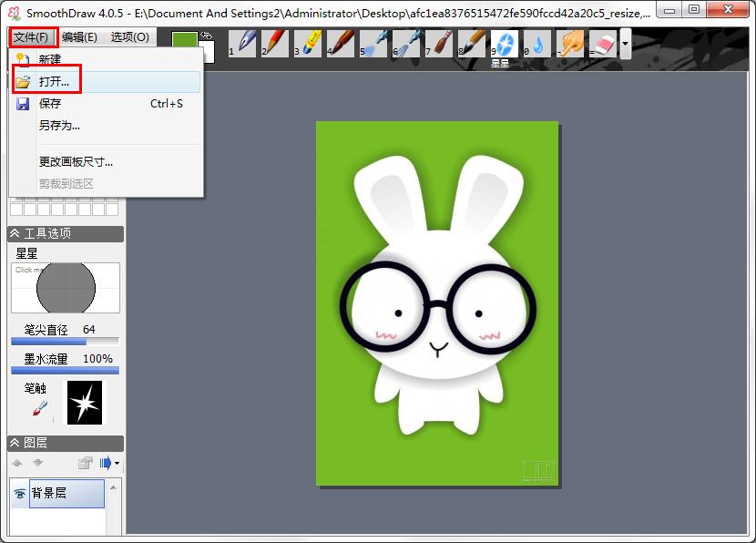
Task: Select the airbrush tool numbered 5
Action: pyautogui.click(x=374, y=42)
